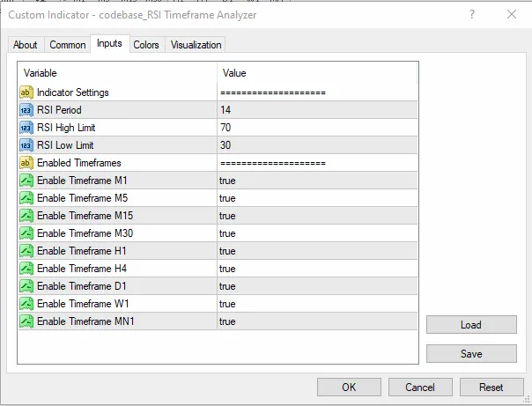The image size is (532, 406).
Task: Click the Variable column header
Action: (117, 73)
